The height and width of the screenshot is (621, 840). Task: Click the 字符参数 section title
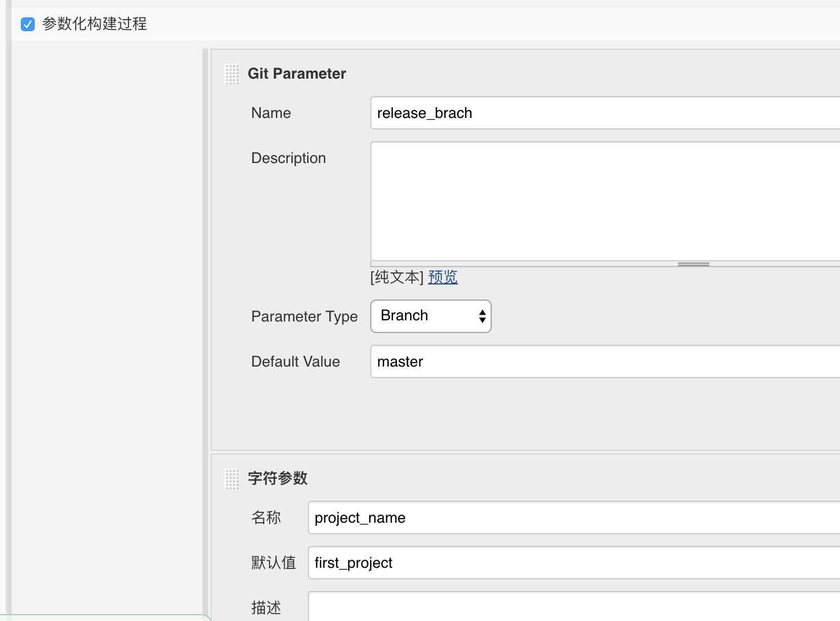pyautogui.click(x=278, y=478)
